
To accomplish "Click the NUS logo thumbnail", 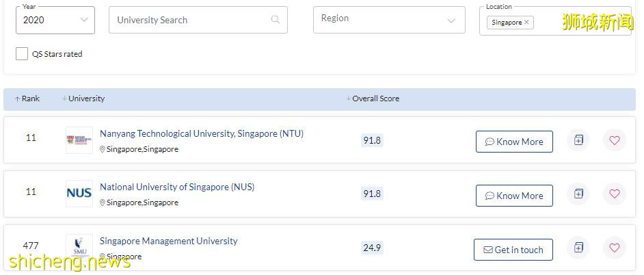I will [x=79, y=194].
